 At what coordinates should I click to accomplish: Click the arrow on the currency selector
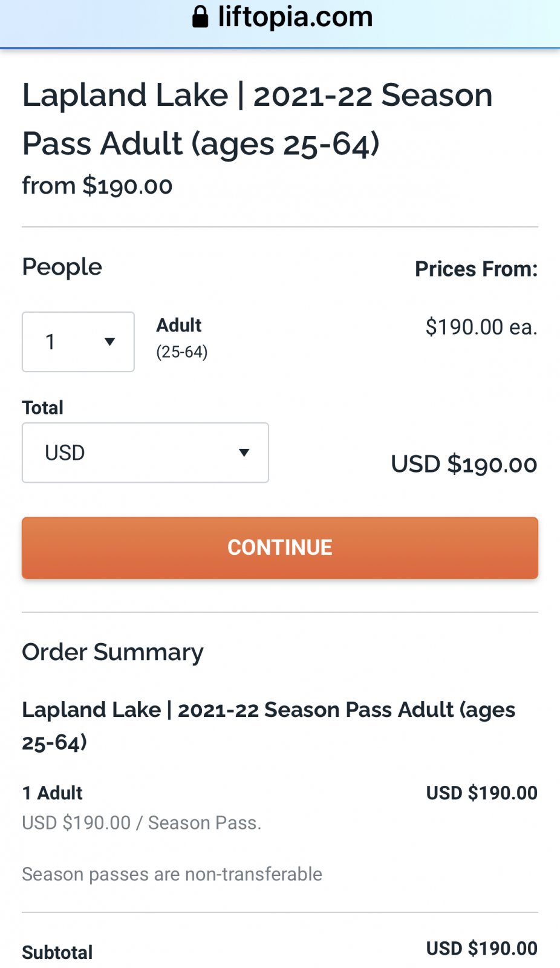(x=244, y=453)
